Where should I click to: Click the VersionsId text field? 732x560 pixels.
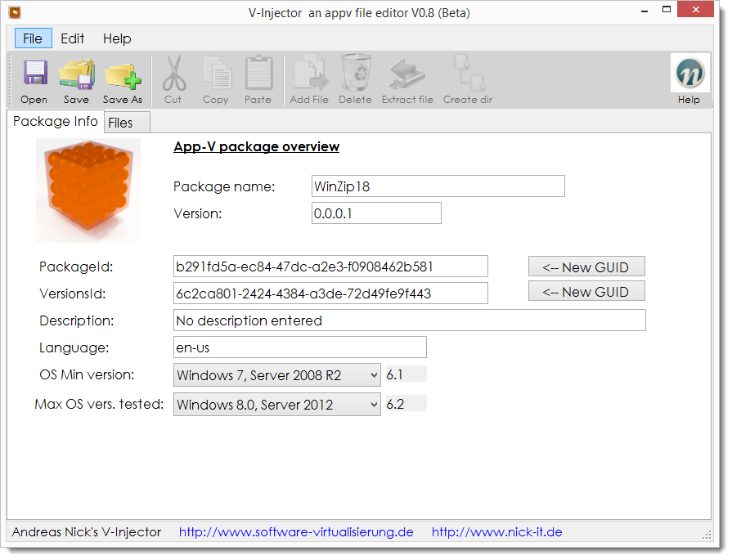(330, 293)
